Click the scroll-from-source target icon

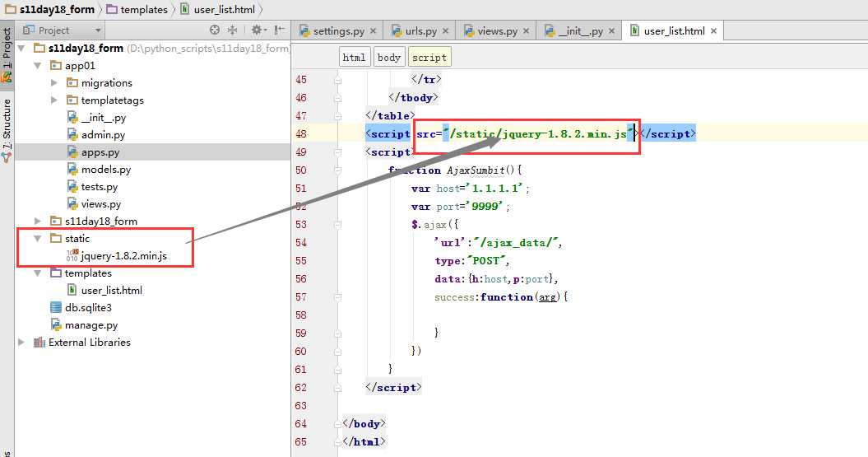pyautogui.click(x=215, y=30)
